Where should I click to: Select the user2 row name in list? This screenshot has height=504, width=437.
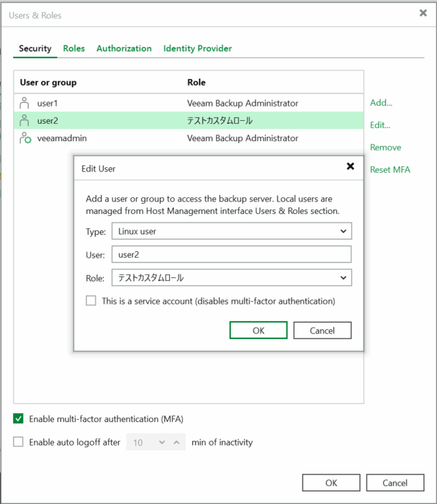point(48,121)
